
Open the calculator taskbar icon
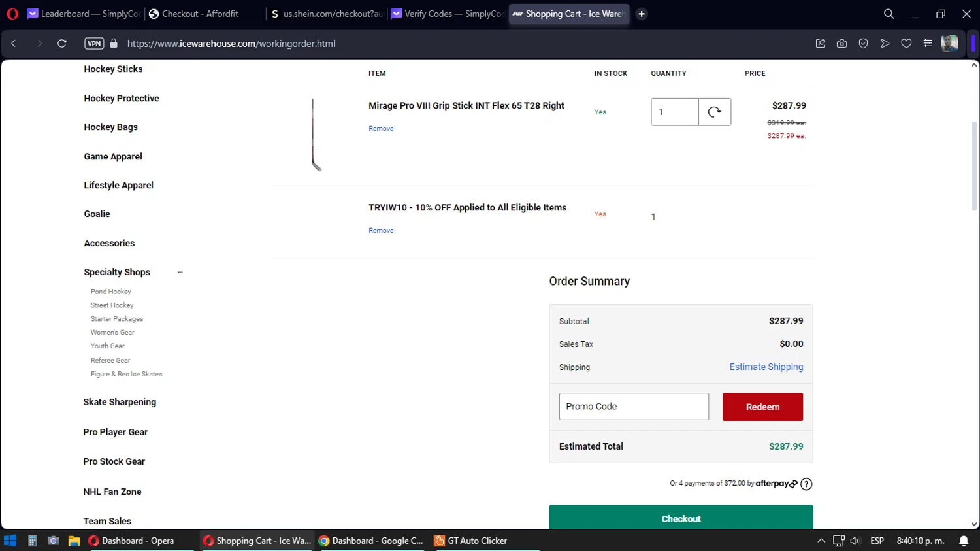coord(32,541)
